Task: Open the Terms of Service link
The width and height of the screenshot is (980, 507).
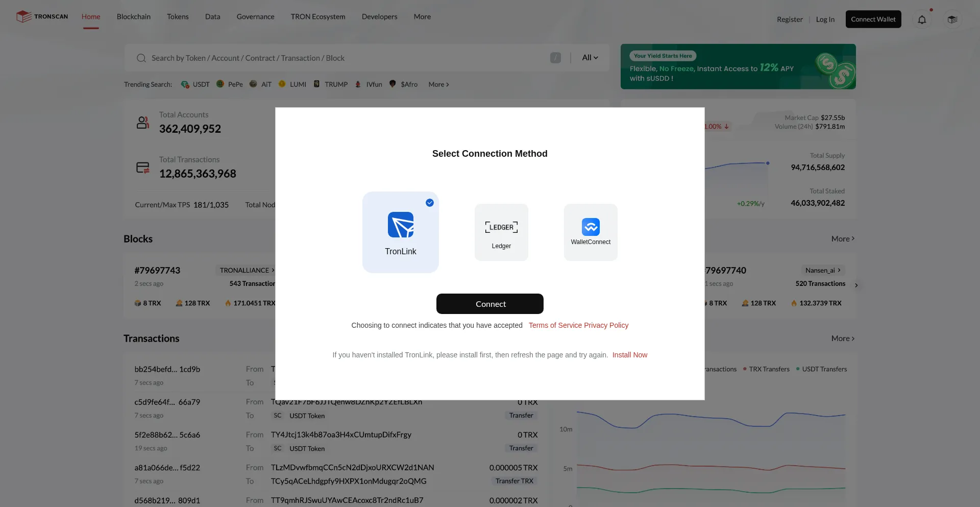Action: (x=555, y=325)
